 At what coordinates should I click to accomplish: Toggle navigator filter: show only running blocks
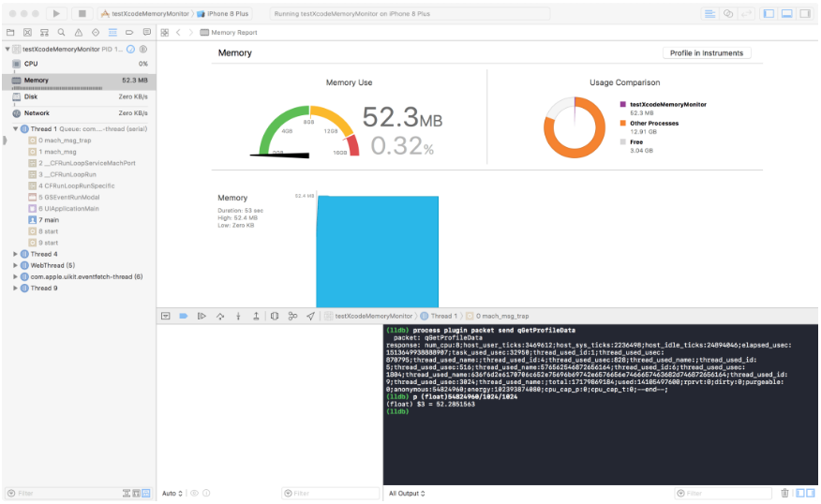(x=136, y=493)
